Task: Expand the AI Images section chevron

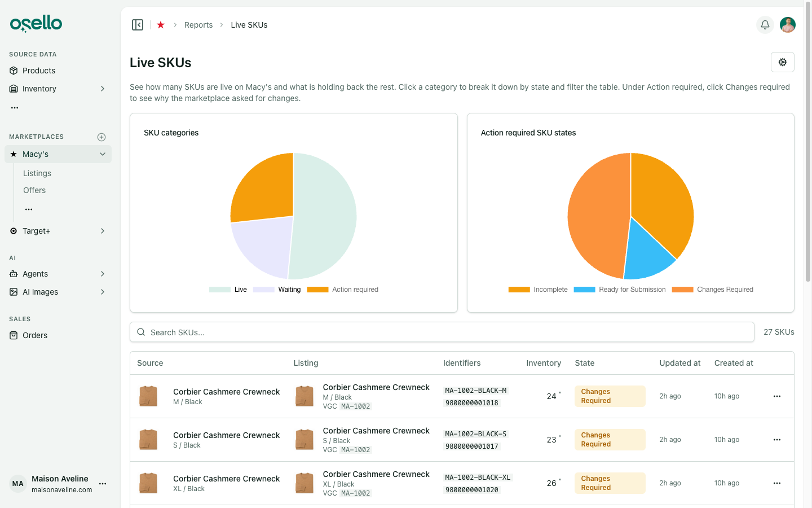Action: [103, 292]
